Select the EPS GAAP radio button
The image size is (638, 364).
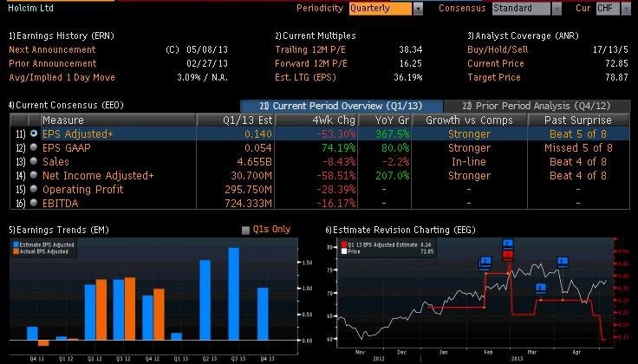[34, 147]
